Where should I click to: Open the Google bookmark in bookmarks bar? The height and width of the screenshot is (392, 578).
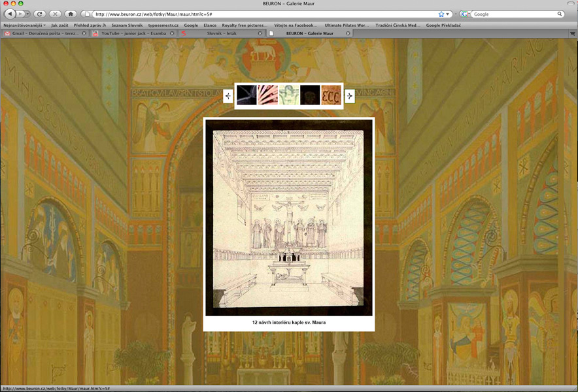click(191, 25)
